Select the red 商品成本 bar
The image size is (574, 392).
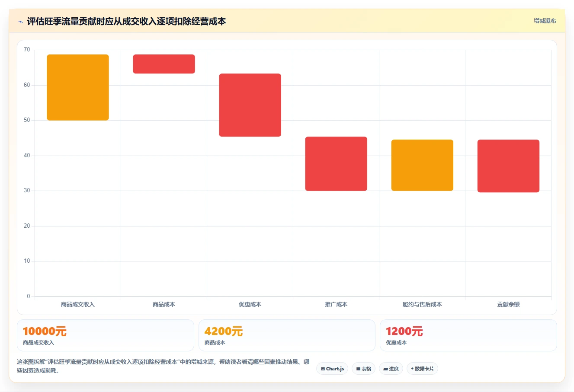click(164, 64)
